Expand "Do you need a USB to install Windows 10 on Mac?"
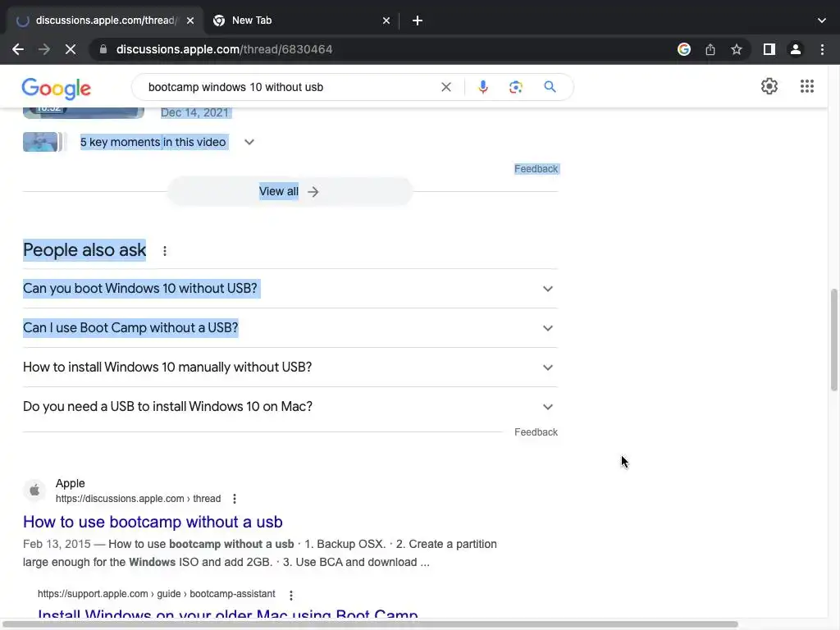The image size is (840, 630). [x=290, y=407]
